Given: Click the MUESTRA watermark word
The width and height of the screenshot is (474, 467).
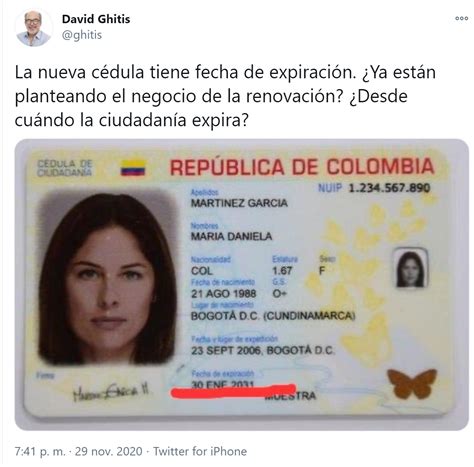Looking at the screenshot, I should coord(291,396).
